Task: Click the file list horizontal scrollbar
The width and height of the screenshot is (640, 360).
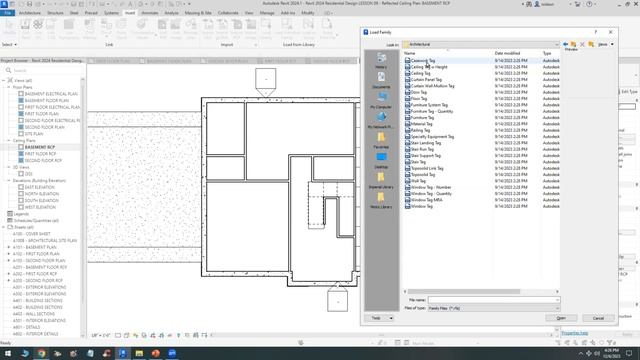Action: click(464, 291)
